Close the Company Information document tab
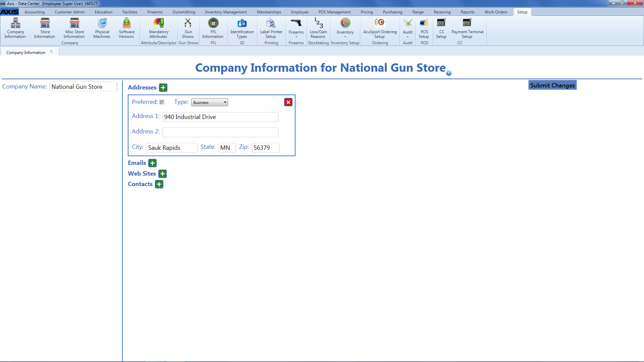This screenshot has height=362, width=644. coord(51,52)
